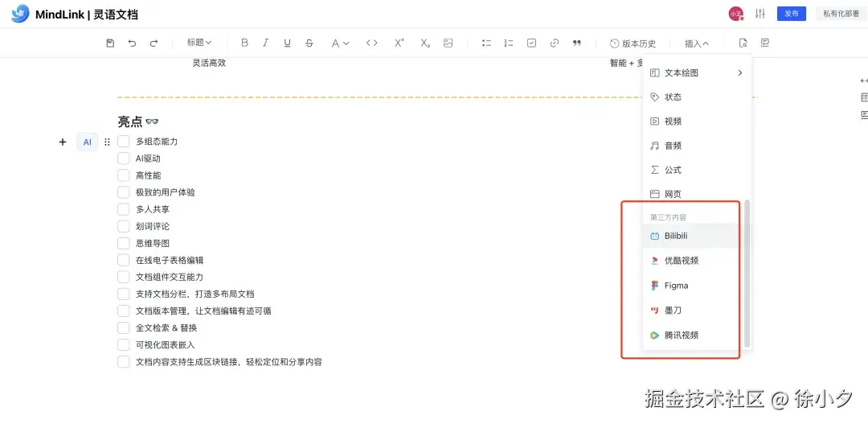868x424 pixels.
Task: Open the 小王 user avatar
Action: click(735, 14)
